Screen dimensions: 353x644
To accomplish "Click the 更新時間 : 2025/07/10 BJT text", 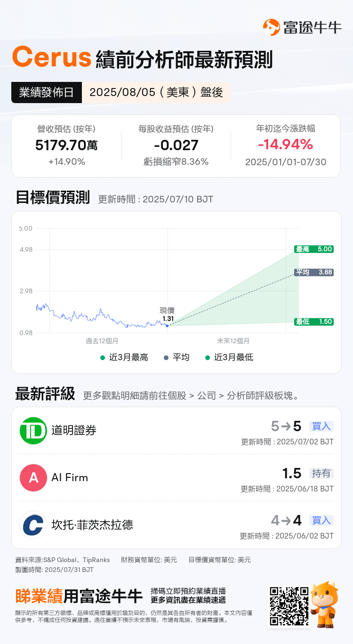I will coord(156,200).
